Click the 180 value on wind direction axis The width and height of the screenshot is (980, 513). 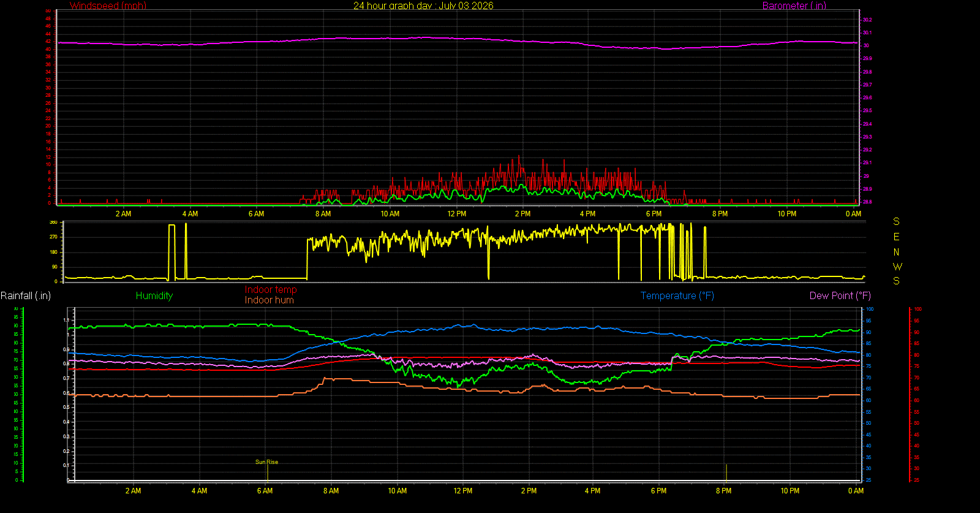click(x=53, y=252)
